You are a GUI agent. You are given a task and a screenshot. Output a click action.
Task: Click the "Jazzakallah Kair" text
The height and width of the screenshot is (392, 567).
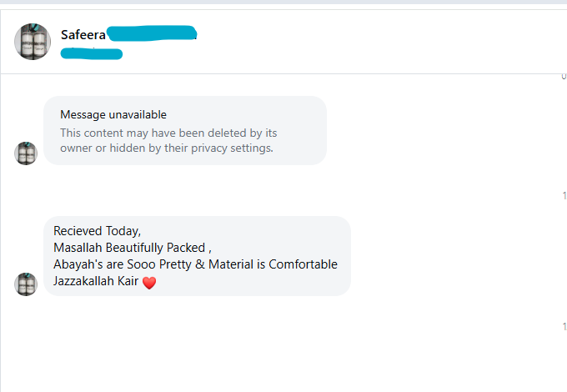[x=96, y=283]
